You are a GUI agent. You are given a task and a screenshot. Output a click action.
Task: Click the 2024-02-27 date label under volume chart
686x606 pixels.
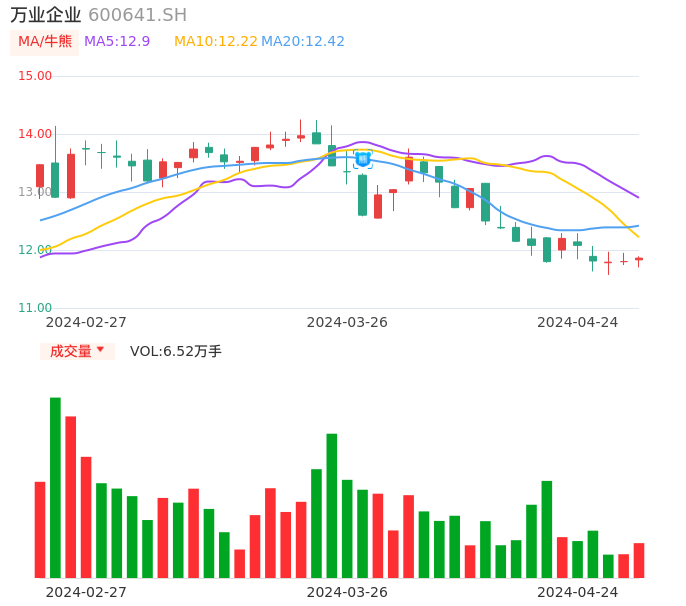(86, 592)
